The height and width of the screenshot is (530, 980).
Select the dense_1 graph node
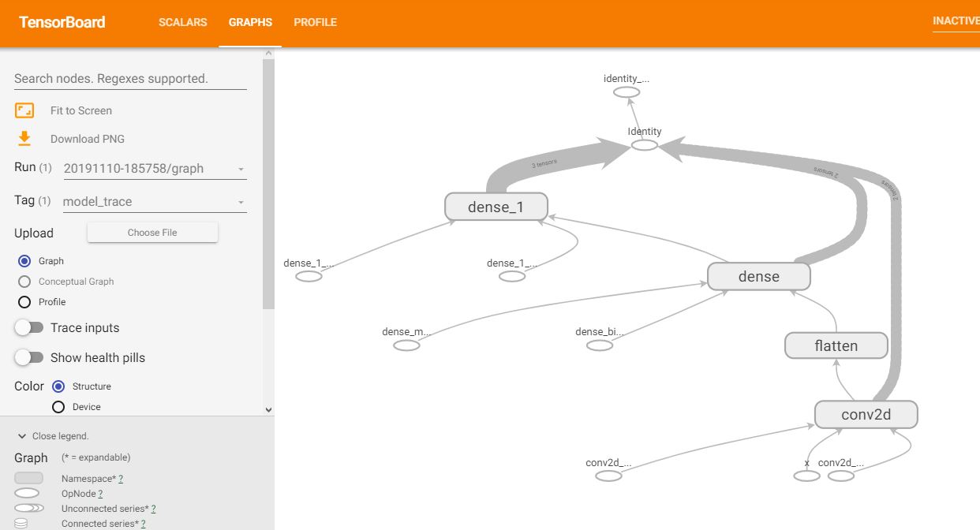click(x=496, y=207)
